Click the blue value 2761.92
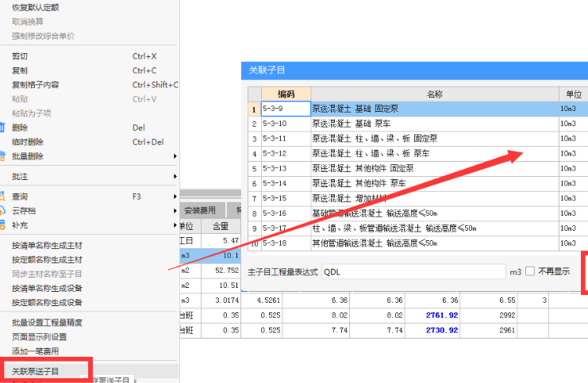Screen dimensions: 588x383 [x=442, y=315]
